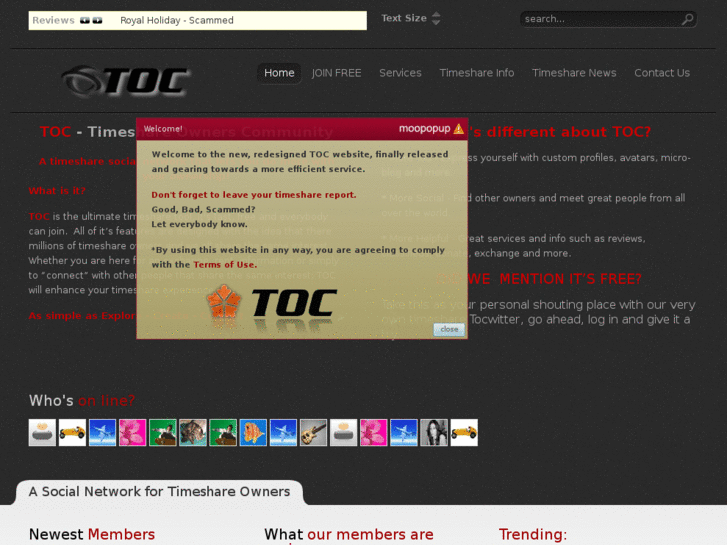Open the woman photo avatar profile
The height and width of the screenshot is (545, 727).
(434, 432)
